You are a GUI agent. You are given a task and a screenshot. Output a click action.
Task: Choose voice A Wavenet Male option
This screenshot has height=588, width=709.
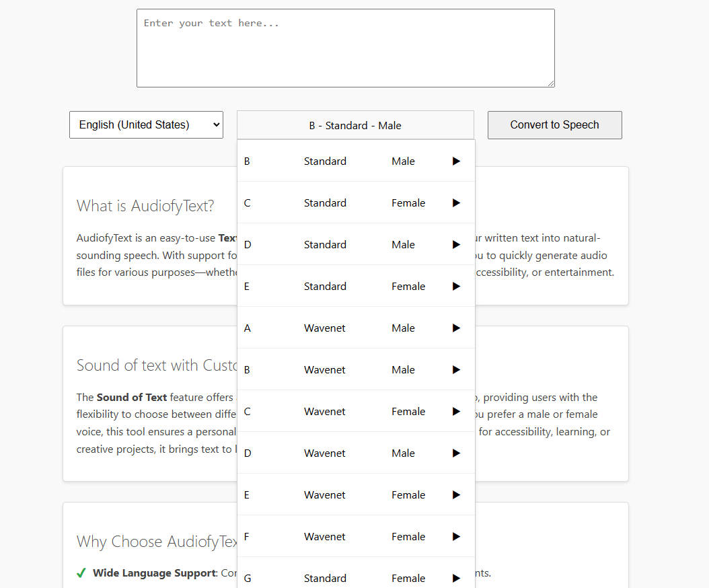pyautogui.click(x=356, y=328)
